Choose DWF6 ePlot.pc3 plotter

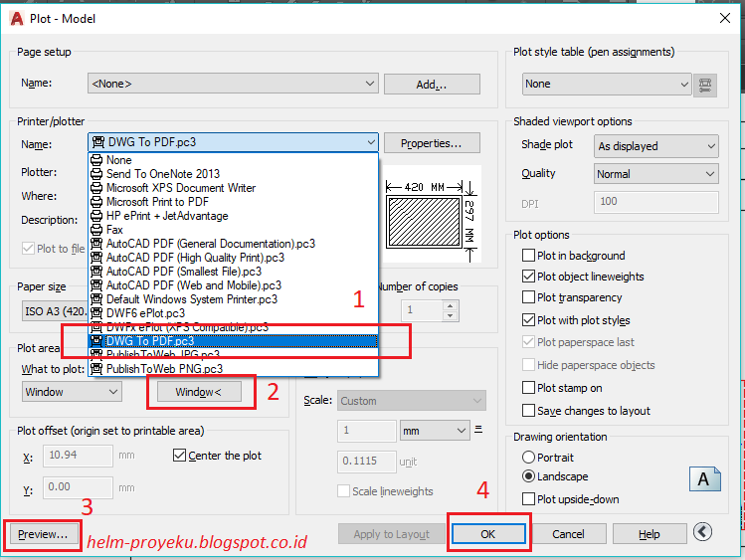point(233,313)
